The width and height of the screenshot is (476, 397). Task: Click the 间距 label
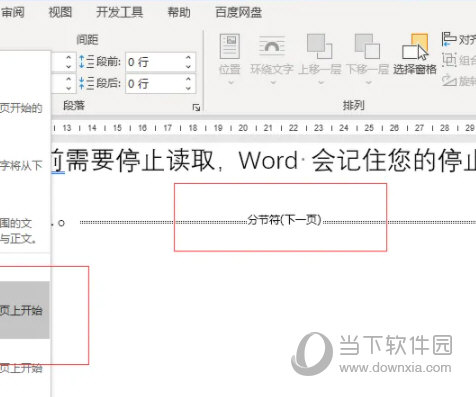pyautogui.click(x=87, y=40)
